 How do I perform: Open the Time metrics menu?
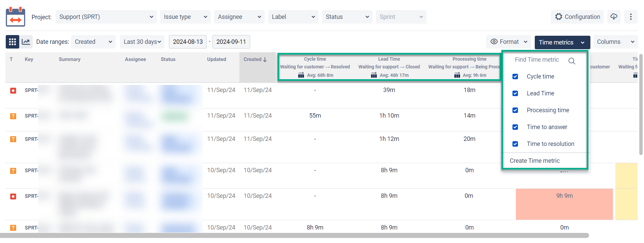(562, 42)
